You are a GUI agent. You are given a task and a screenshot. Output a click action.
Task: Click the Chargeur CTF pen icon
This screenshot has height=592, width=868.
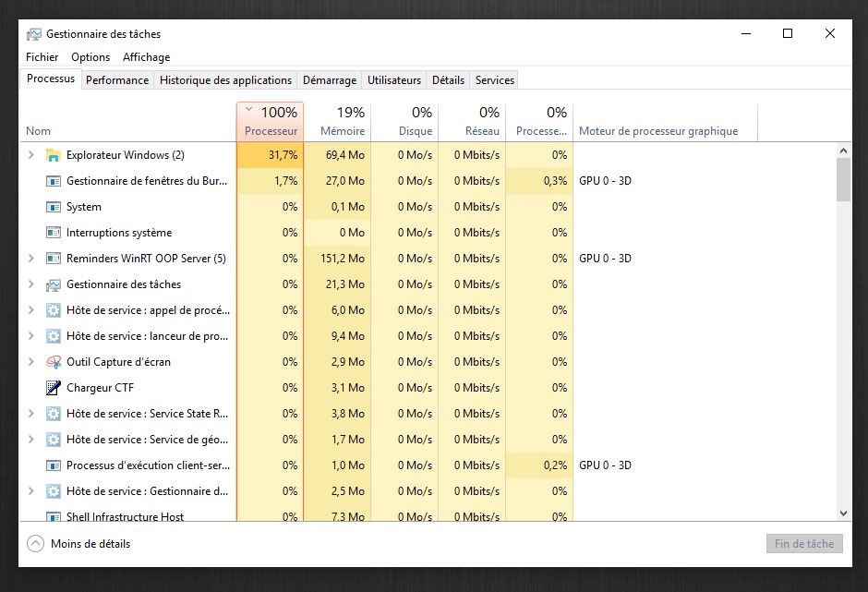click(x=54, y=388)
